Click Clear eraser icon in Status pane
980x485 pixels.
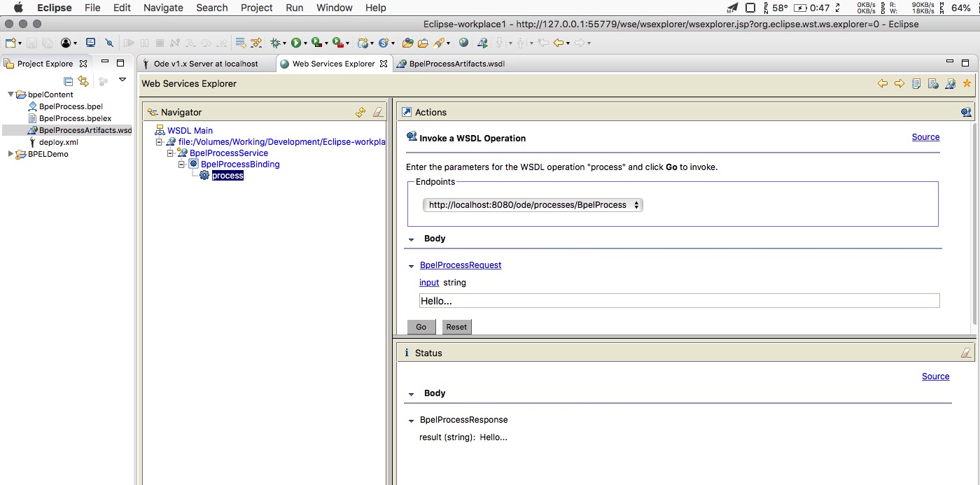tap(966, 353)
